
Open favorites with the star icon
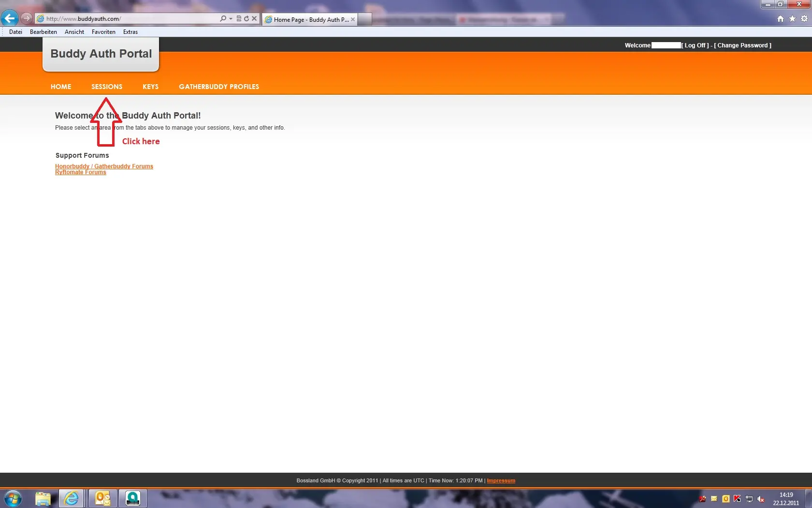tap(792, 19)
